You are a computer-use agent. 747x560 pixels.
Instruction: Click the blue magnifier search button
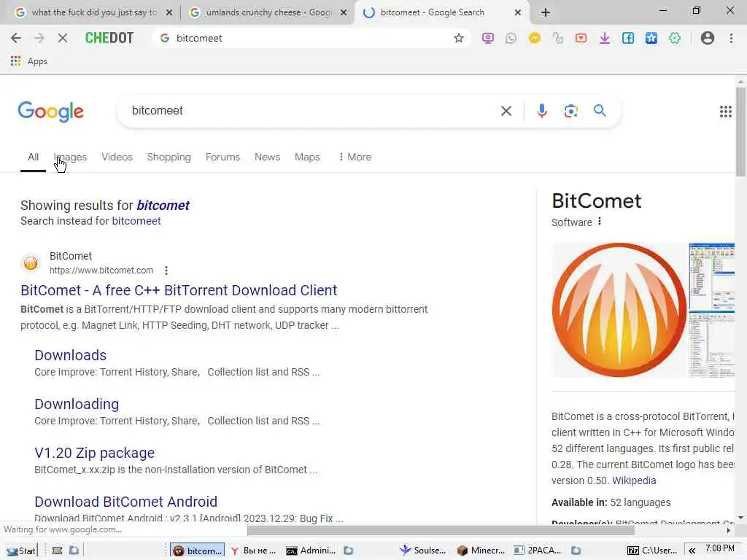point(600,111)
